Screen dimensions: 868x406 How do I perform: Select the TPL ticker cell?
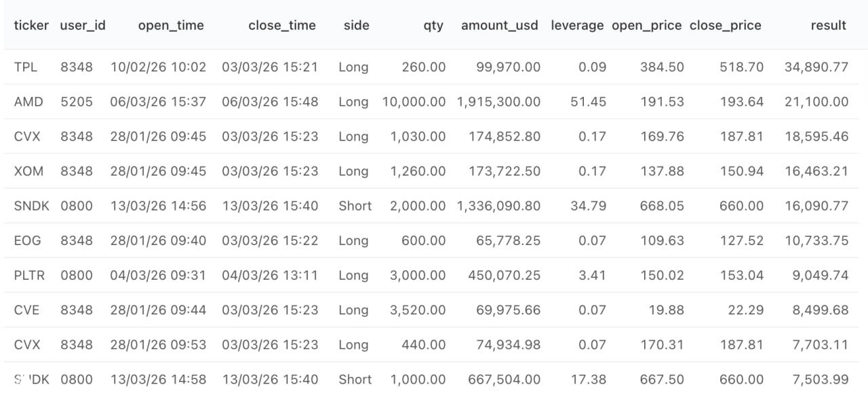[x=26, y=67]
